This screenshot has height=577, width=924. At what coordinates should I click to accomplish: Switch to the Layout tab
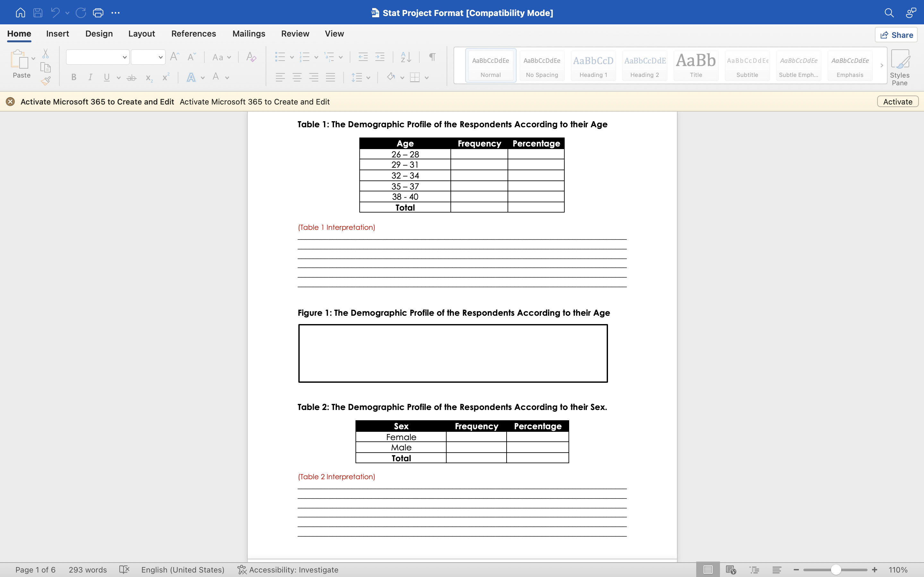(x=141, y=34)
